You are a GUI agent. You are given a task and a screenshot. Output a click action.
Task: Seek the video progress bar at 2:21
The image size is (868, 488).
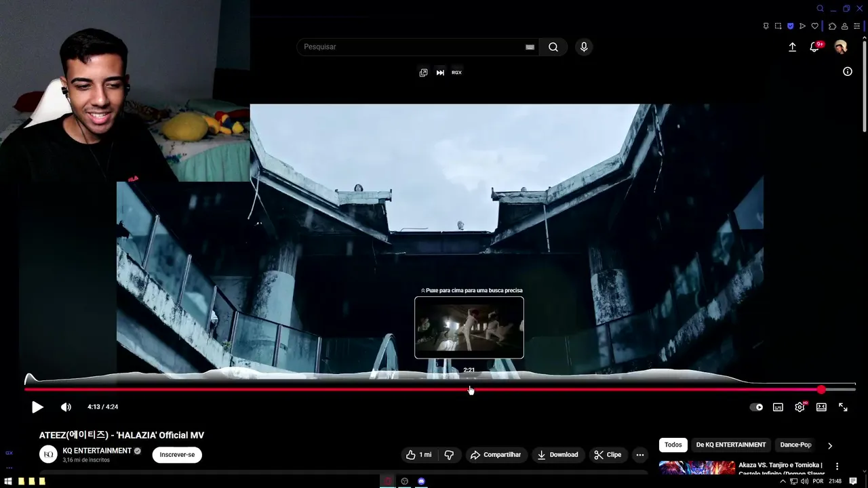pyautogui.click(x=469, y=390)
